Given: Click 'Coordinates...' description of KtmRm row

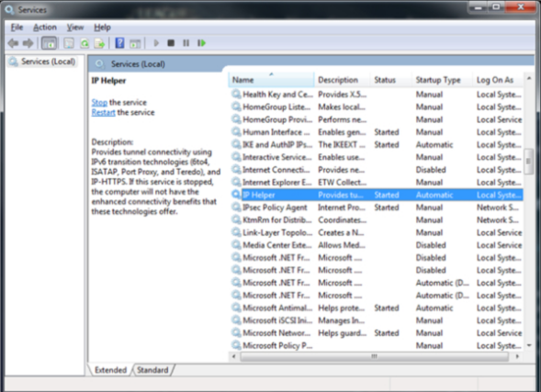Looking at the screenshot, I should tap(343, 220).
